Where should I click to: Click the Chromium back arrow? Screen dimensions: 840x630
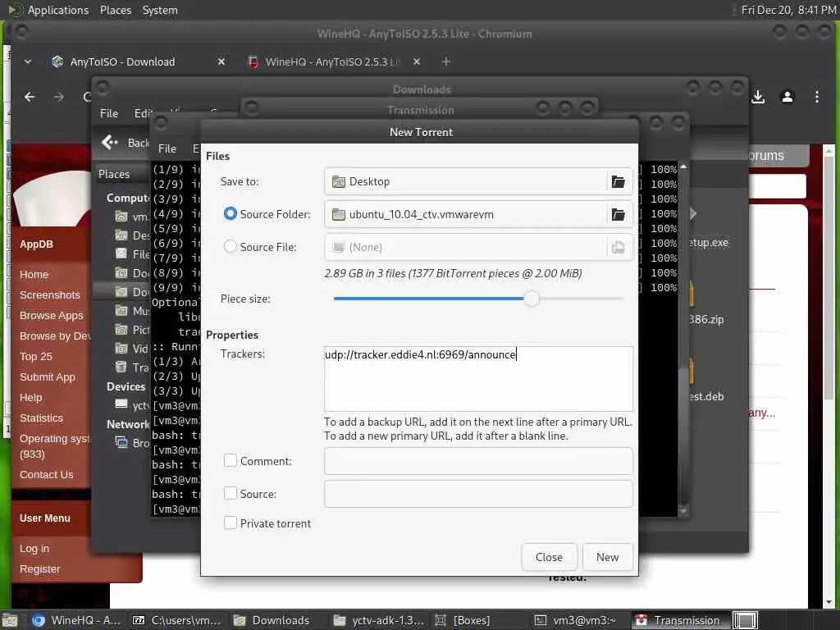click(30, 97)
